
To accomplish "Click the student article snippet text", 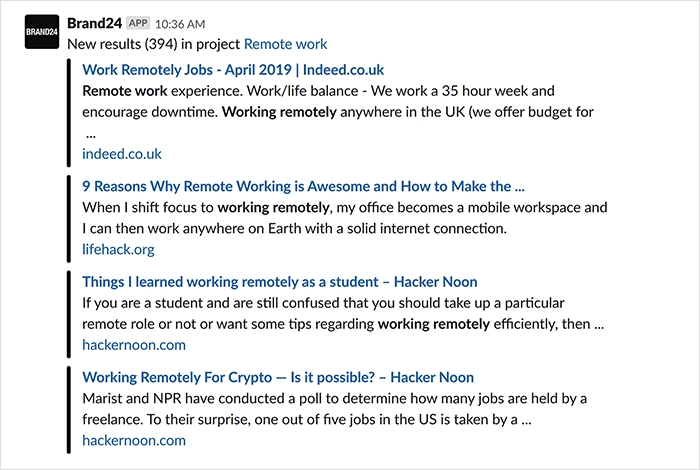I will coord(343,313).
